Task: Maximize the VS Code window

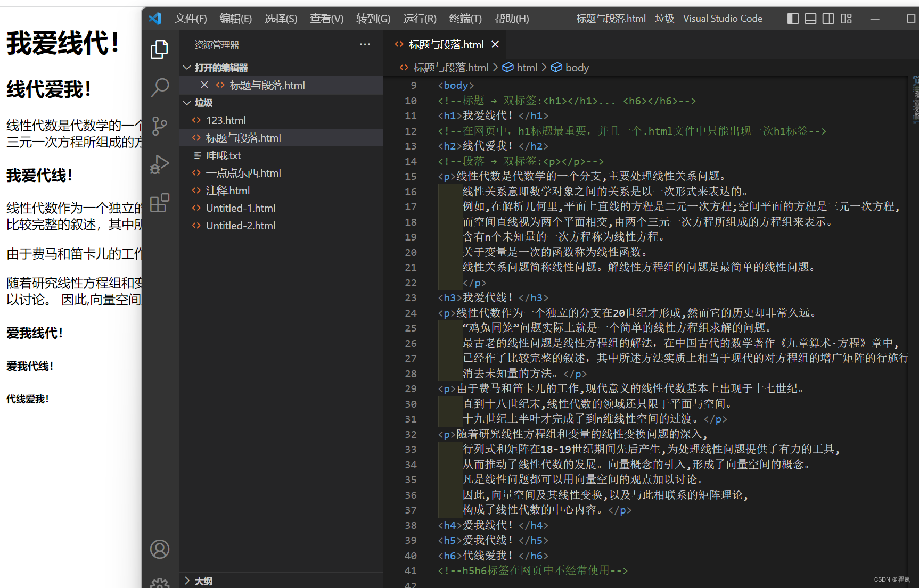Action: 911,19
